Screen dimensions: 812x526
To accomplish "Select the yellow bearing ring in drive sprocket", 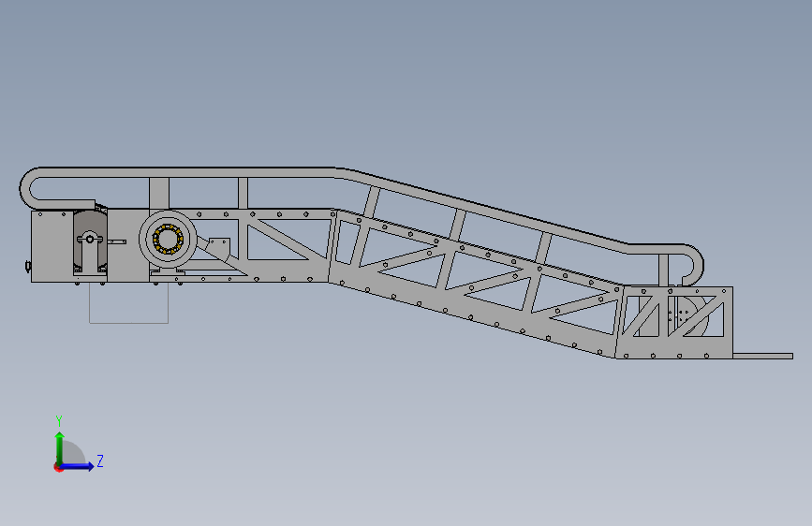I will tap(168, 240).
